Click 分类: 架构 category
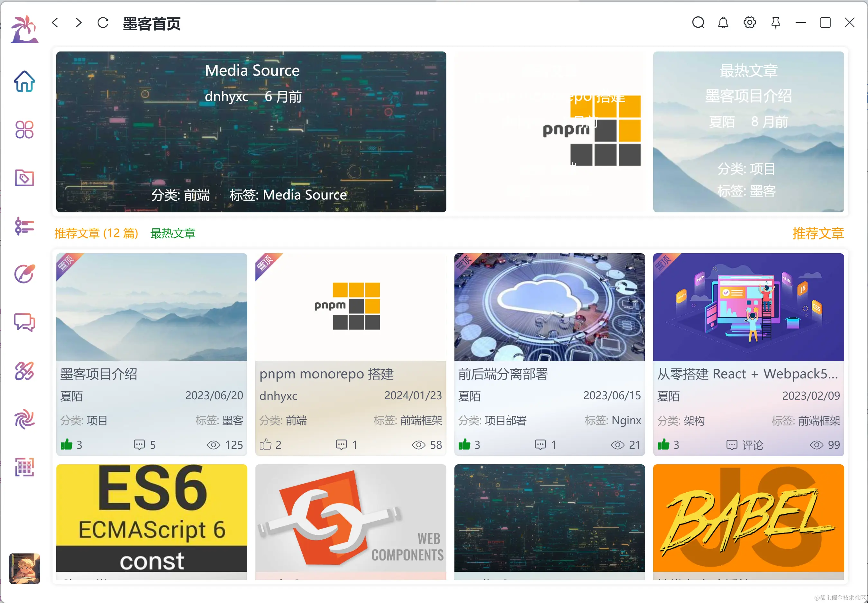Screen dimensions: 868x603 [681, 420]
